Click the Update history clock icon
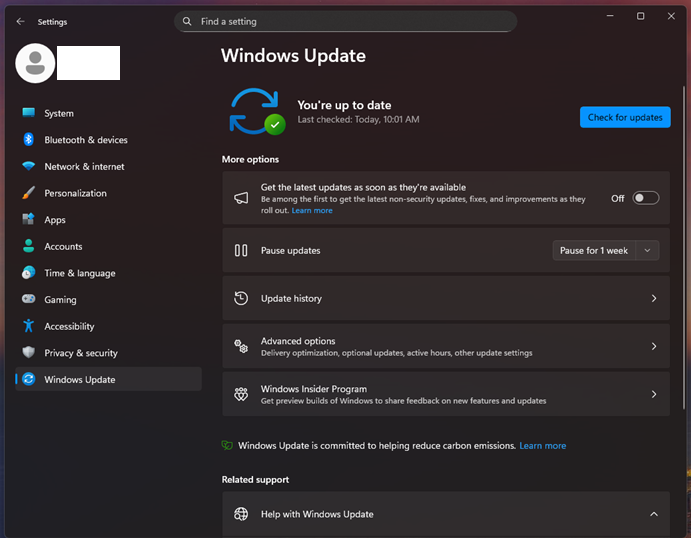The height and width of the screenshot is (538, 691). (241, 298)
